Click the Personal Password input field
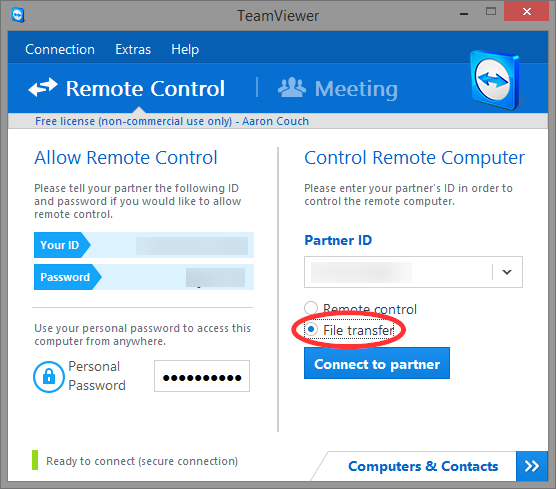 pyautogui.click(x=202, y=376)
